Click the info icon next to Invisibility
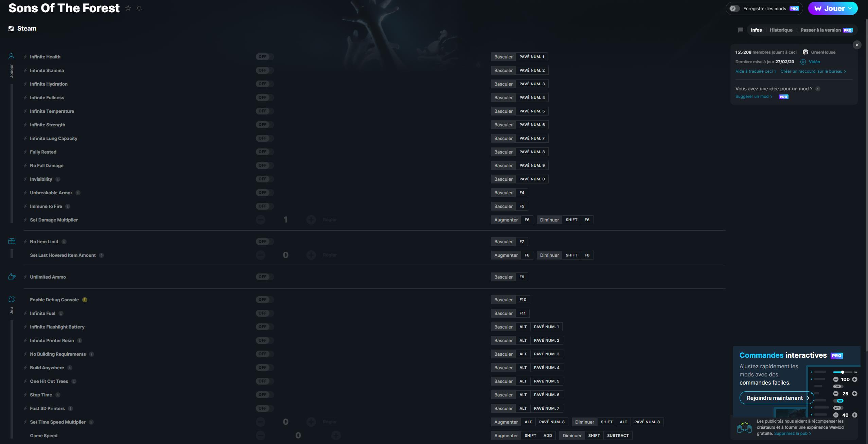 [58, 179]
